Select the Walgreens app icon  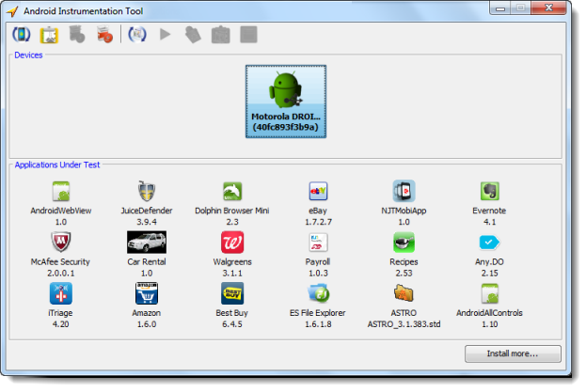pyautogui.click(x=231, y=243)
